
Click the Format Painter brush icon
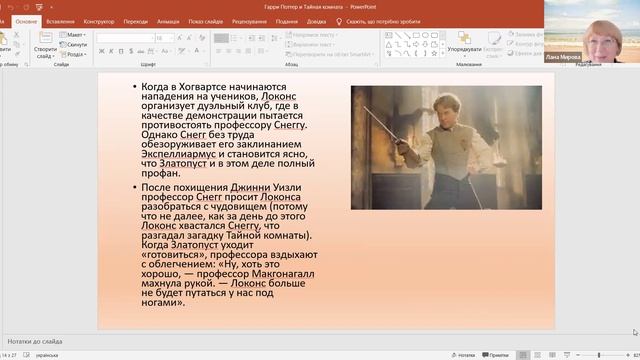17,54
